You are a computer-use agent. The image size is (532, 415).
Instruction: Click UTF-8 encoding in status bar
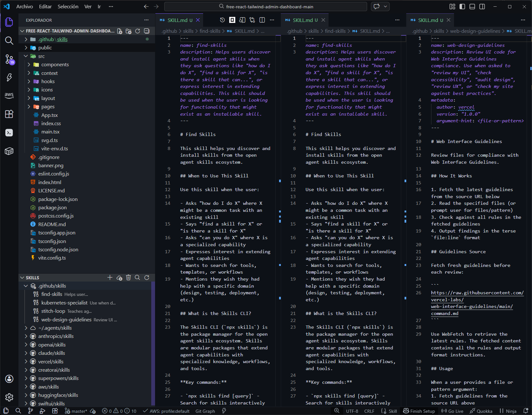point(352,411)
